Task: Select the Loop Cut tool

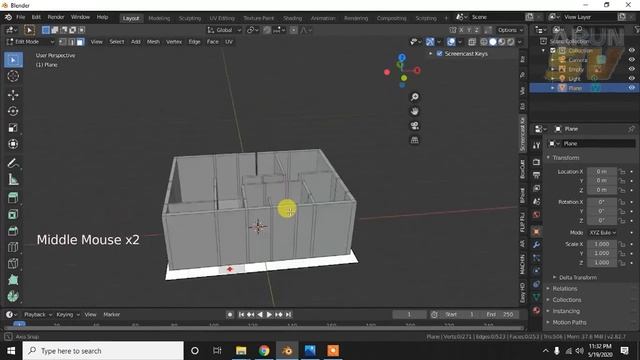Action: 13,247
